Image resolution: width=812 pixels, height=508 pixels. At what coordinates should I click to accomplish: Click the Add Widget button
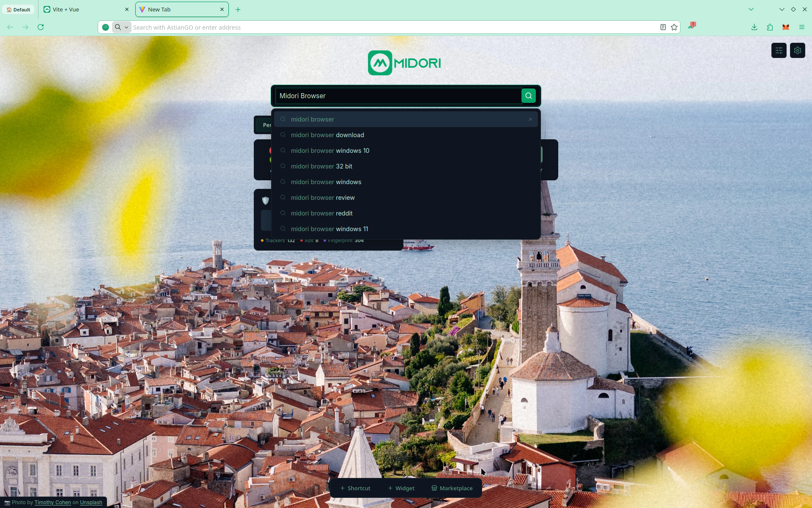pyautogui.click(x=401, y=488)
